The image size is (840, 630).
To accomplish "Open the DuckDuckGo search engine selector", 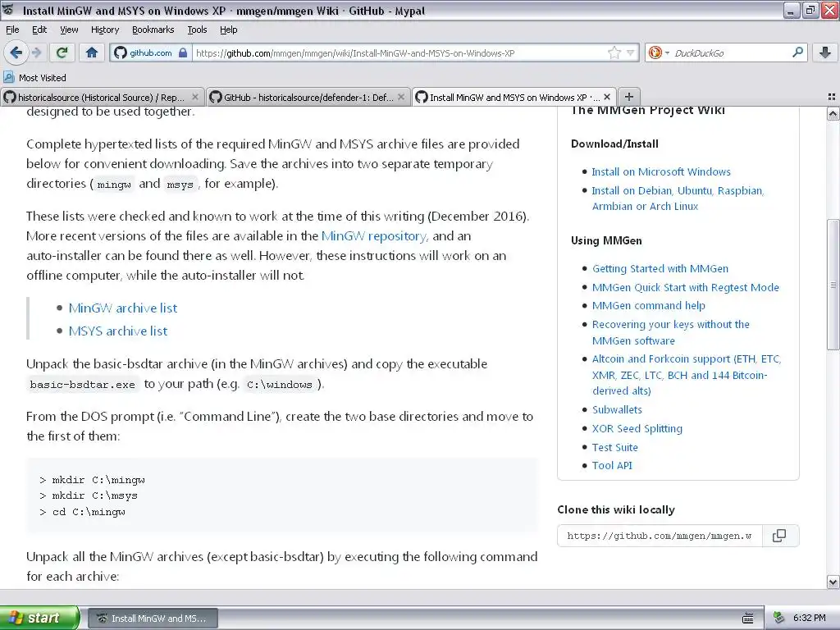I will coord(659,52).
